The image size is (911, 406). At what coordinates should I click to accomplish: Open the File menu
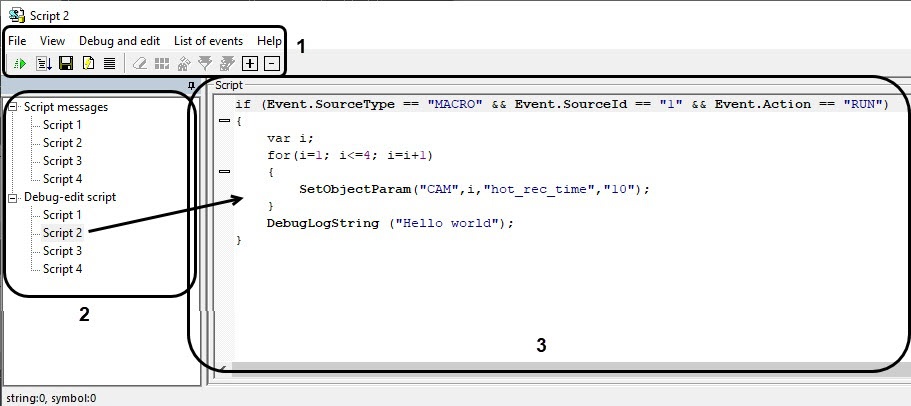17,41
